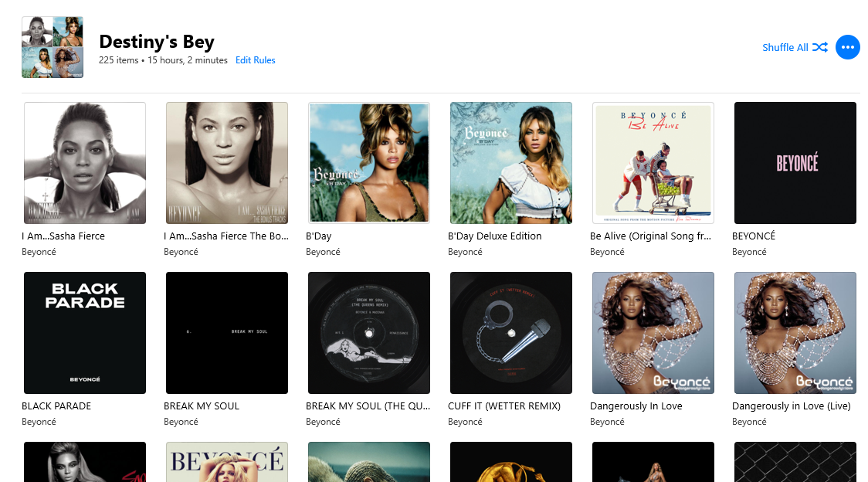Click the Shuffle All crossed-arrows icon
This screenshot has height=482, width=868.
[x=820, y=48]
